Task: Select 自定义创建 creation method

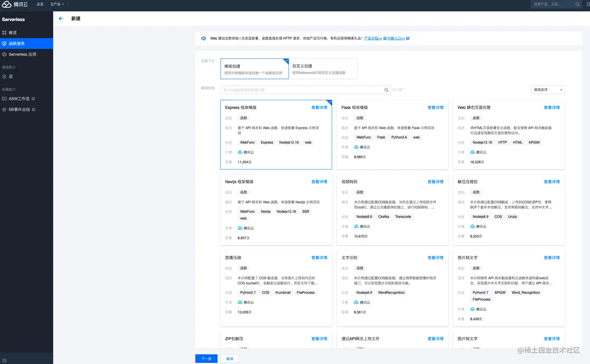Action: point(323,69)
